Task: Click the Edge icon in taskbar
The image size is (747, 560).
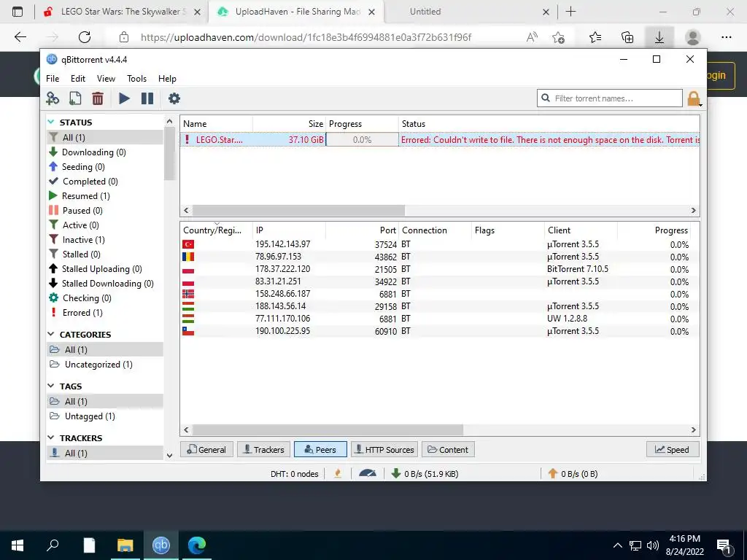Action: (196, 545)
